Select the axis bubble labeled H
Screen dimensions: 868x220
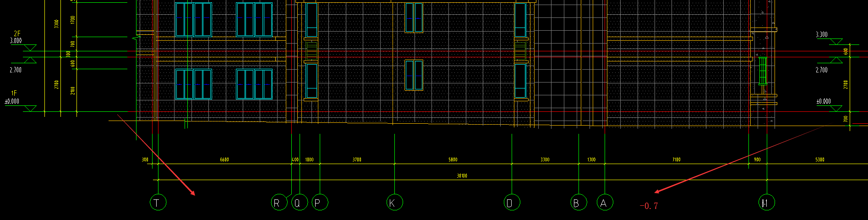tap(767, 202)
